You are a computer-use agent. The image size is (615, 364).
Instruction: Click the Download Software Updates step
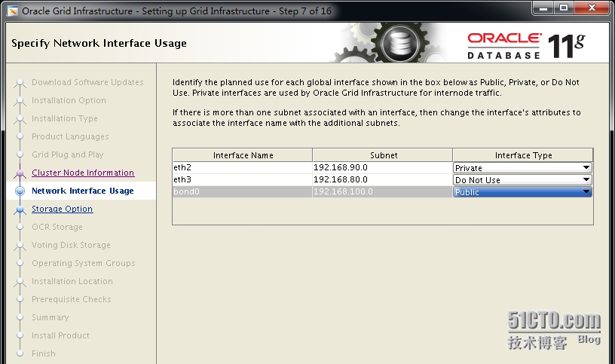point(87,82)
